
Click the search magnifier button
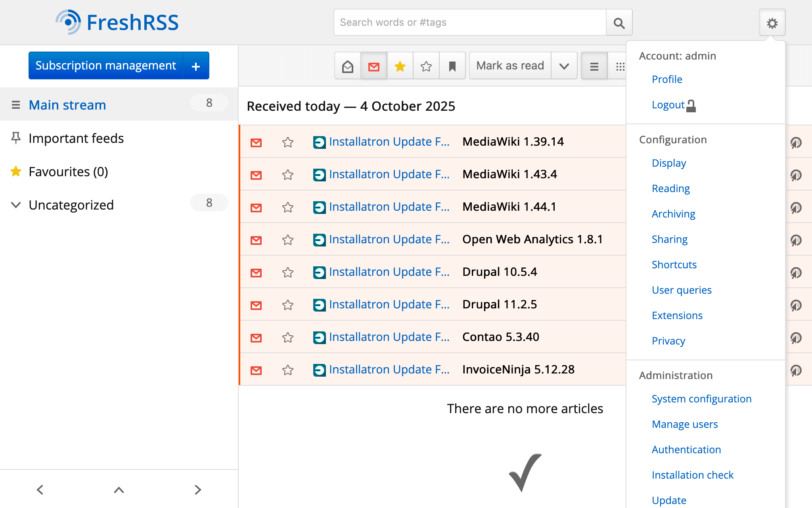[x=619, y=23]
